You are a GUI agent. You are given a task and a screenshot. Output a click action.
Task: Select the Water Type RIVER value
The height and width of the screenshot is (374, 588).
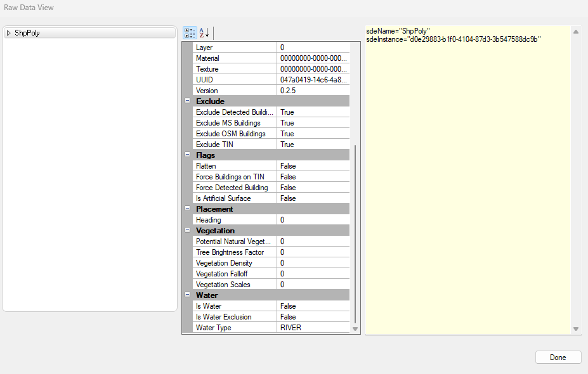pos(313,328)
